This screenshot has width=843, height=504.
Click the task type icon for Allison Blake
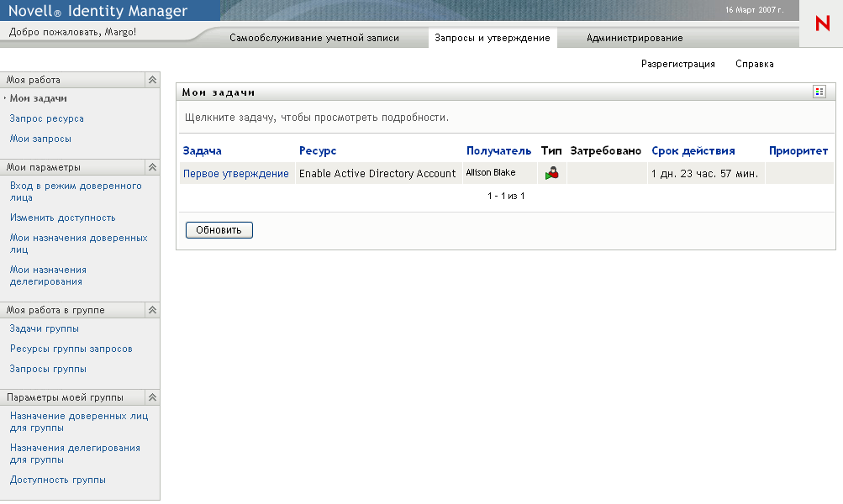[x=551, y=173]
